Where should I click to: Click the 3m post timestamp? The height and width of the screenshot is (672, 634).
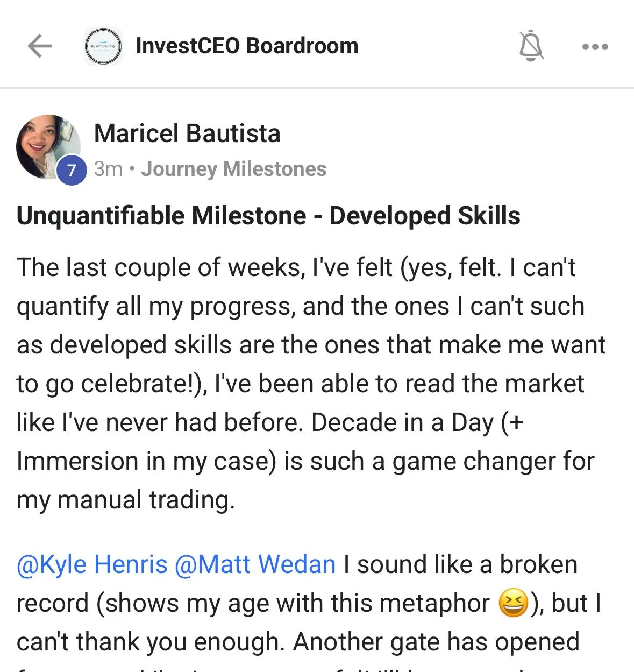tap(108, 169)
